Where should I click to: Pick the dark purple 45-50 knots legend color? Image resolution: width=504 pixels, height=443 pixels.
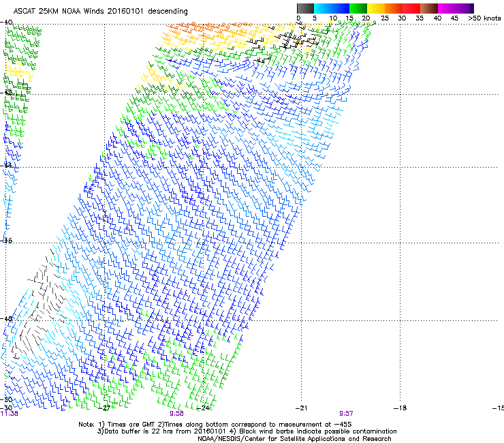coord(464,8)
